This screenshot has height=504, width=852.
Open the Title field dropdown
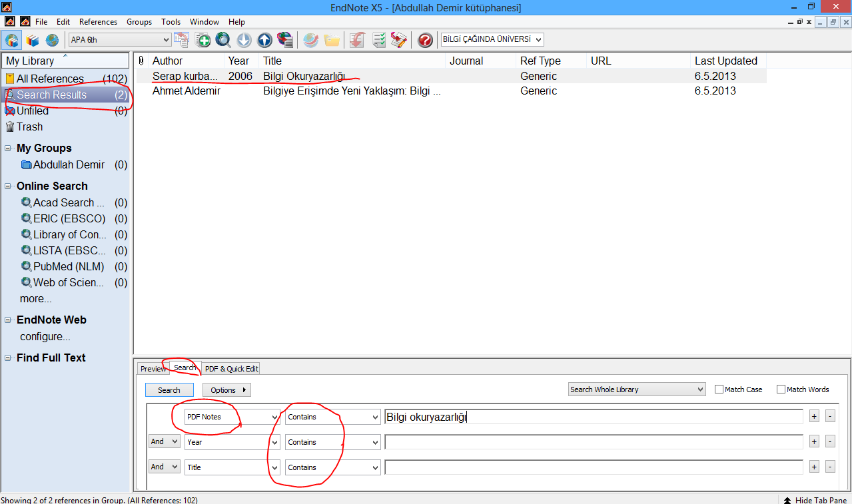click(x=232, y=467)
